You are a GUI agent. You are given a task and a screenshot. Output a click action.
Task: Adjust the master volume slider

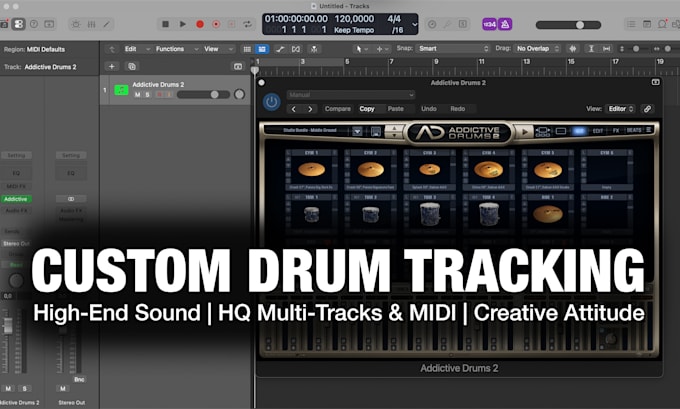[569, 25]
